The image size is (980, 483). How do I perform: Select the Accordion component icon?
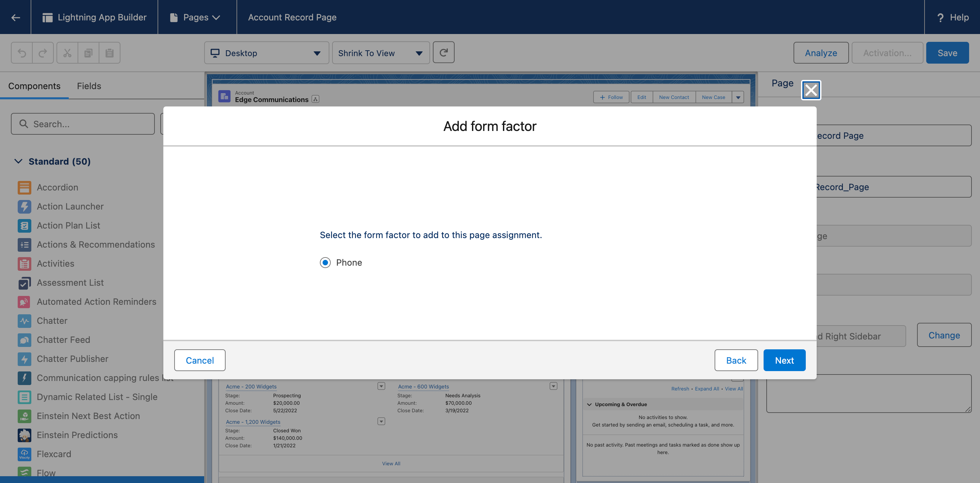coord(24,187)
